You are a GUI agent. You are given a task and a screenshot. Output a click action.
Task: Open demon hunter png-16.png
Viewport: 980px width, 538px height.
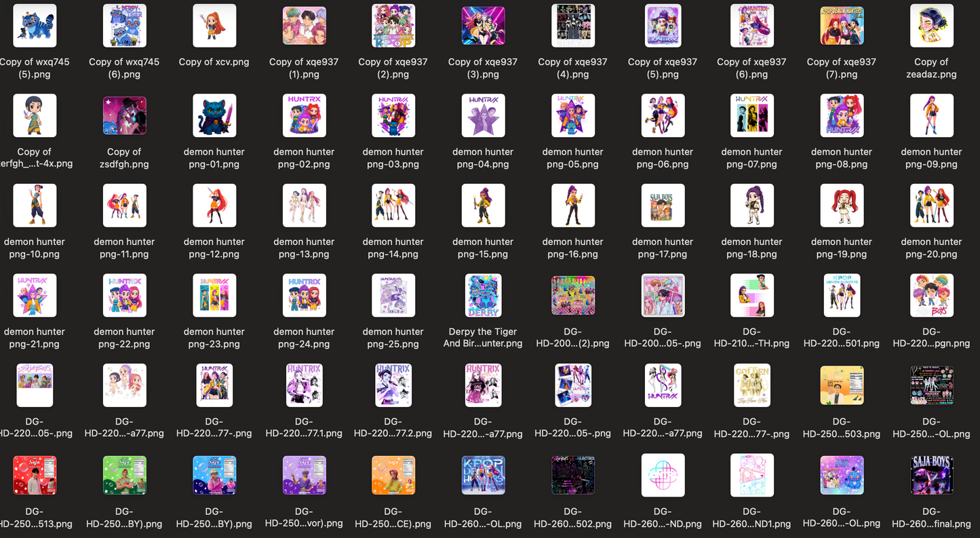[x=573, y=205]
